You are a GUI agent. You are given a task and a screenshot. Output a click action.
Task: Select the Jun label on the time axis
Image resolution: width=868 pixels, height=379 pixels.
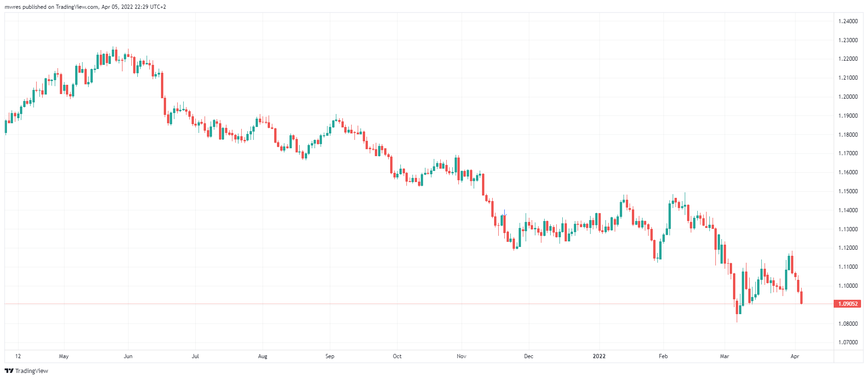click(128, 356)
